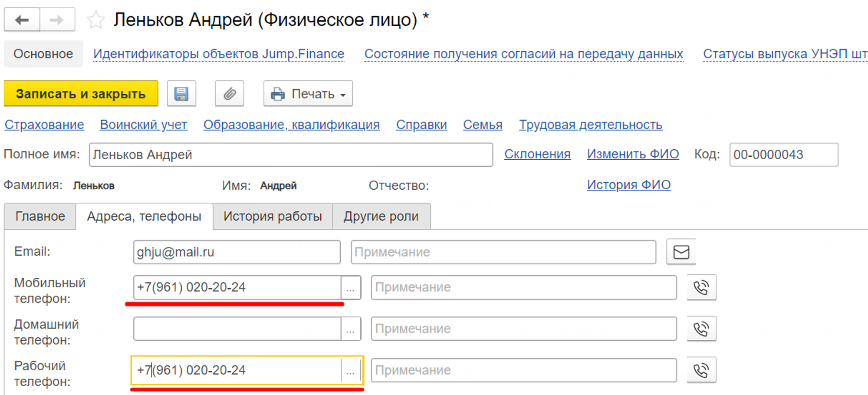Switch to the Главное tab
This screenshot has height=395, width=868.
tap(40, 216)
